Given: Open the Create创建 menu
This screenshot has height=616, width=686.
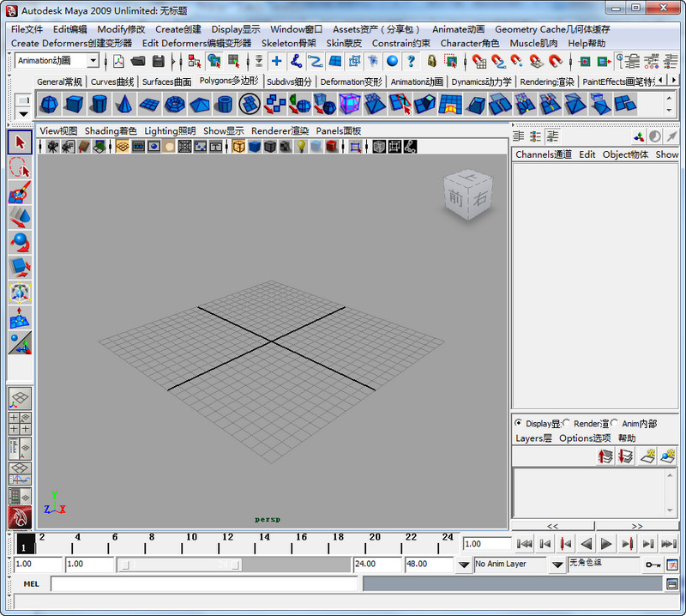Looking at the screenshot, I should click(177, 28).
